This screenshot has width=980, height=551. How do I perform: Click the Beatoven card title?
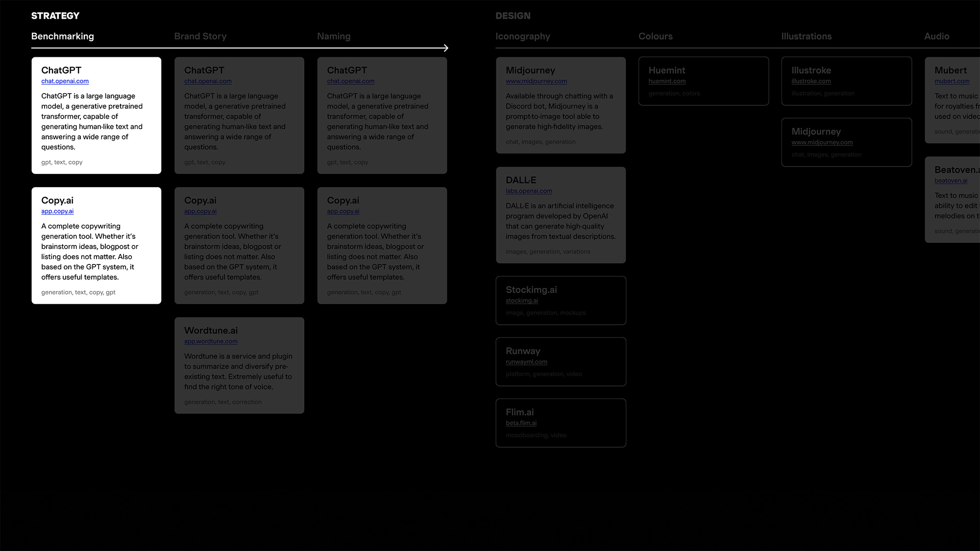(x=957, y=169)
